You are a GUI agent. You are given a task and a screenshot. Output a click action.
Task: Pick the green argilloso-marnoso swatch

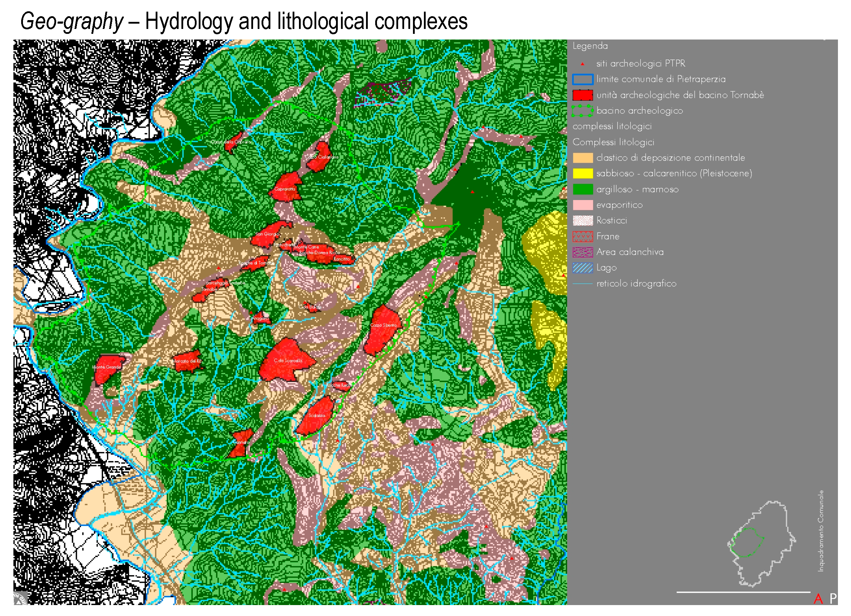pyautogui.click(x=582, y=189)
